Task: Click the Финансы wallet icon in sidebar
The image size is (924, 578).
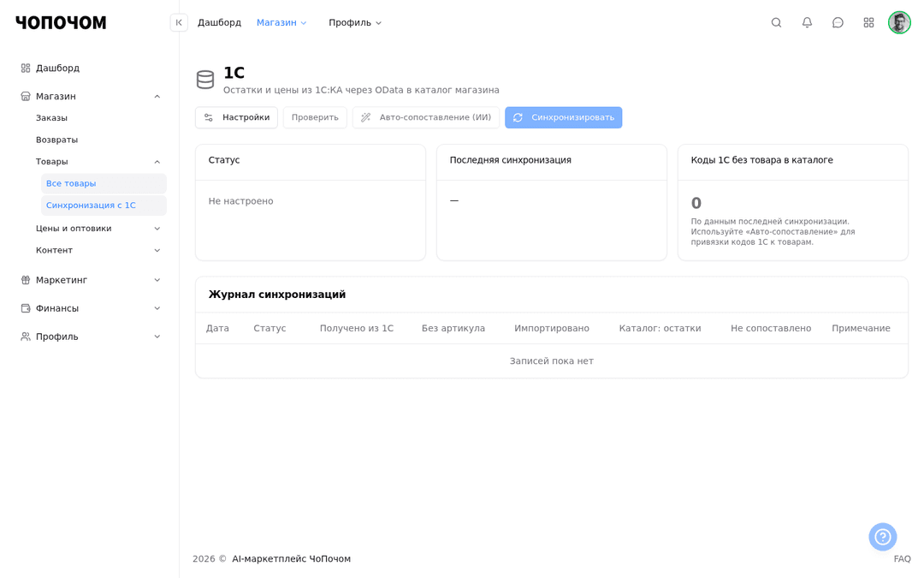Action: (26, 308)
